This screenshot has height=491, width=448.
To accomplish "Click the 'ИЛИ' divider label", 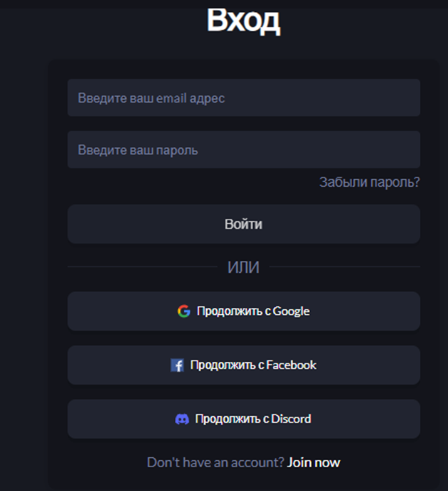I will [x=243, y=267].
